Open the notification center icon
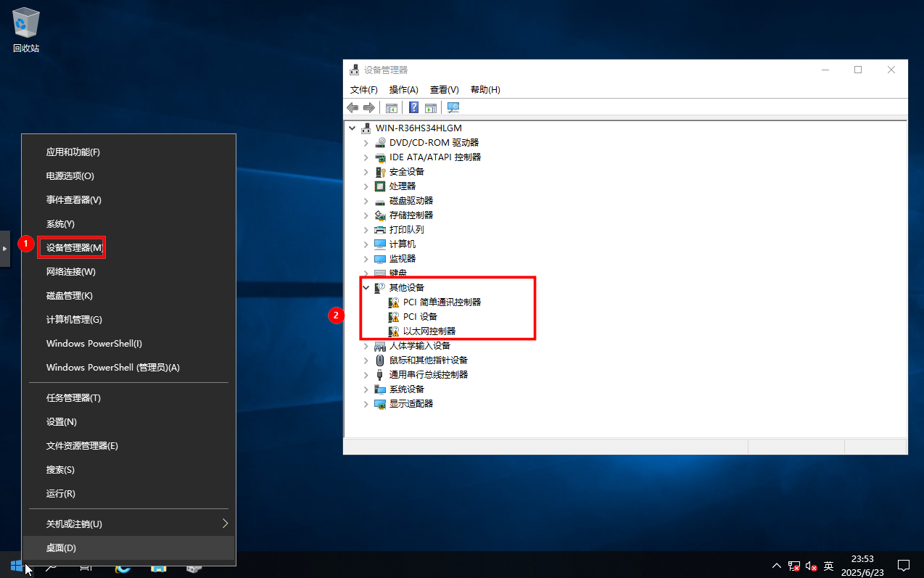The image size is (924, 578). [904, 565]
